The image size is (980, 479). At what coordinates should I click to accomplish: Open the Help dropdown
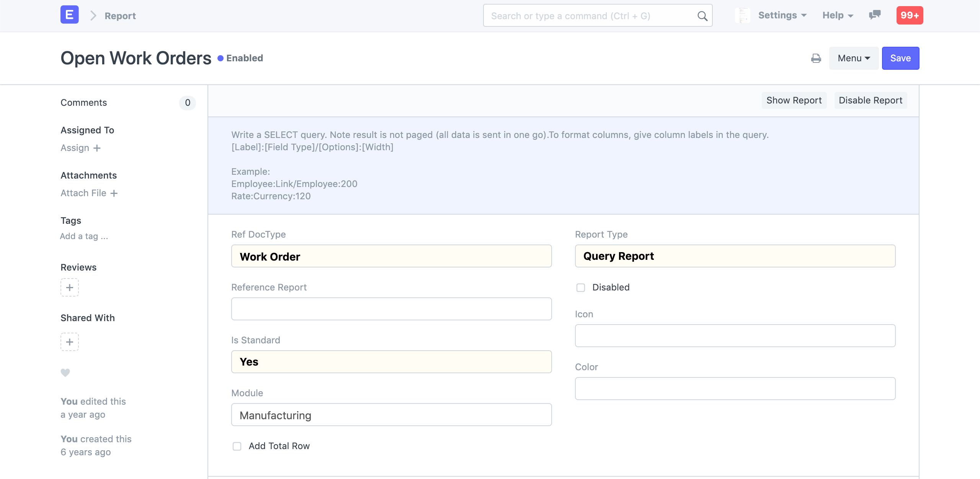click(837, 15)
